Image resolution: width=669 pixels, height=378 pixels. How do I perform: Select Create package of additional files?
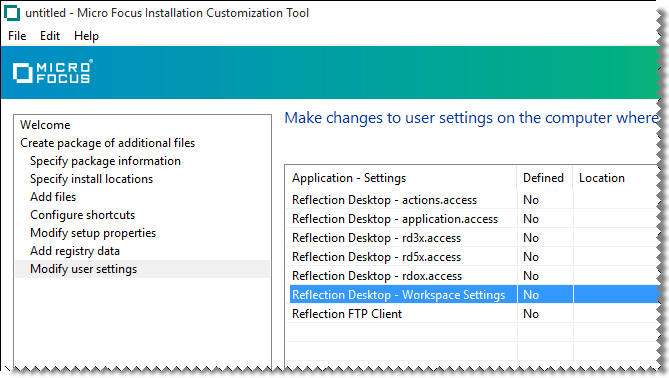click(x=108, y=143)
